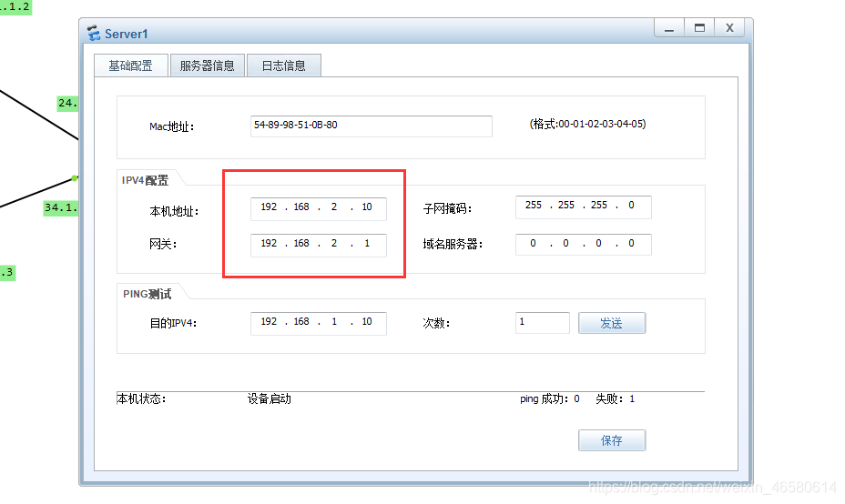Click the Server1 window title icon
The width and height of the screenshot is (845, 504).
pos(94,34)
